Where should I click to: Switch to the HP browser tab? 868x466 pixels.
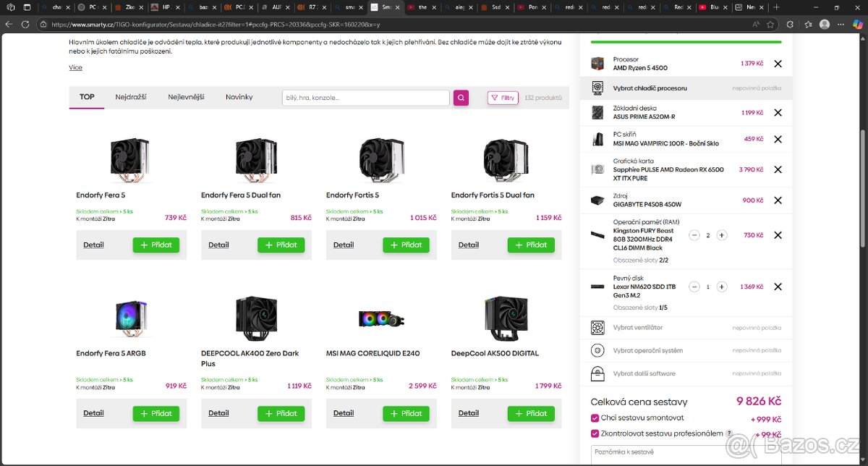(x=166, y=7)
